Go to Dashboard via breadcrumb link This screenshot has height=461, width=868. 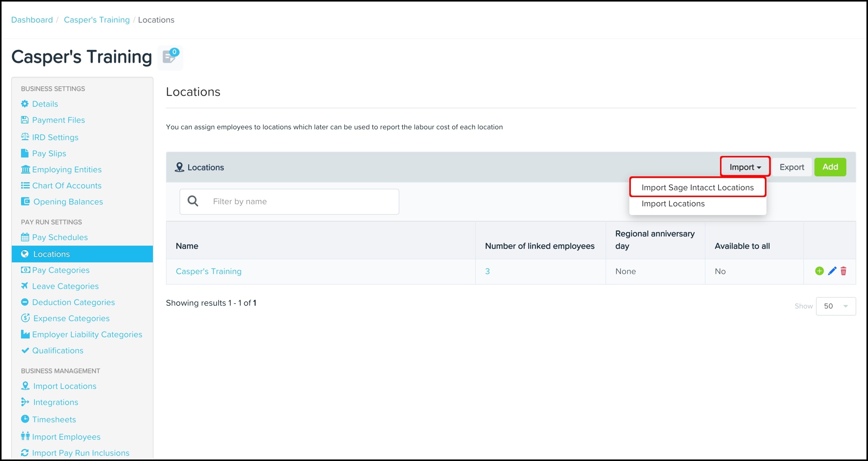click(32, 20)
